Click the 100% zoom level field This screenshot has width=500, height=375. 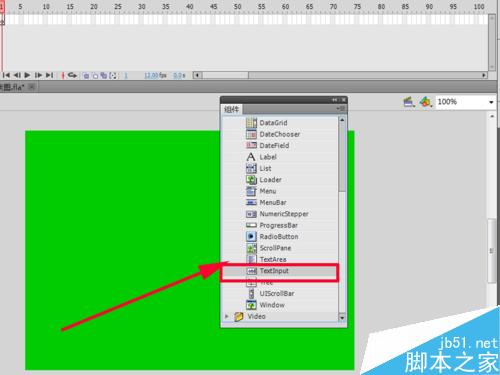point(462,102)
